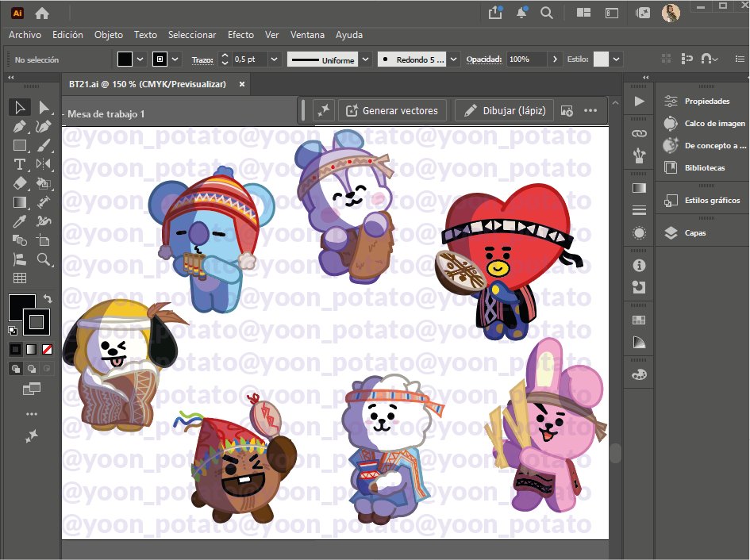750x560 pixels.
Task: Select the Pen tool
Action: tap(20, 126)
